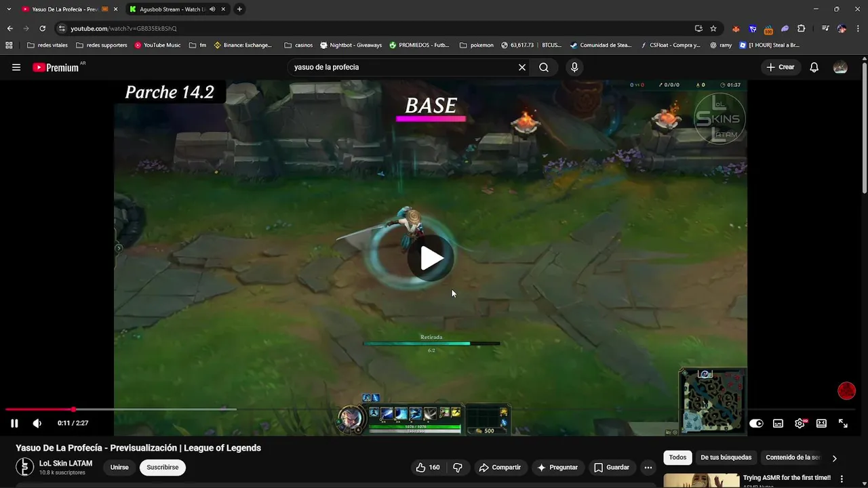Image resolution: width=868 pixels, height=488 pixels.
Task: Open the pokemon bookmark folder
Action: [477, 45]
